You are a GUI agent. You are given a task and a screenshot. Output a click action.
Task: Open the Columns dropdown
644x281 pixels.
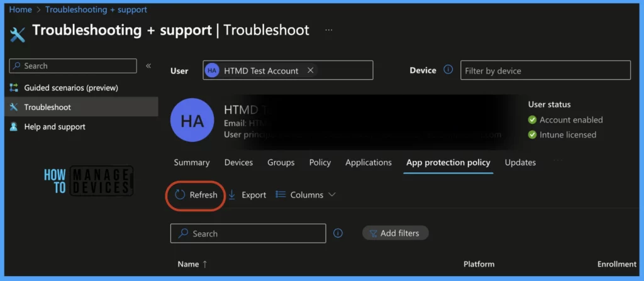[x=306, y=195]
